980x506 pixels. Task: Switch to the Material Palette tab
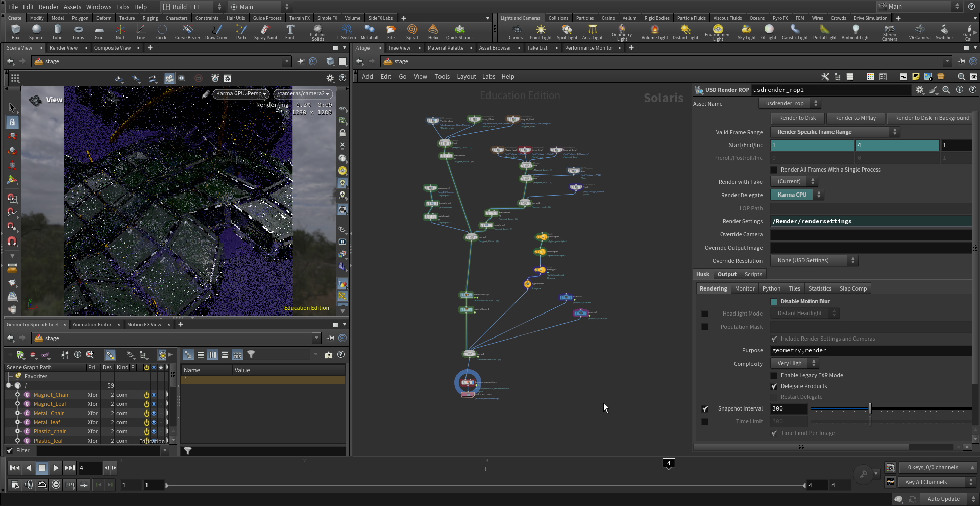point(446,48)
